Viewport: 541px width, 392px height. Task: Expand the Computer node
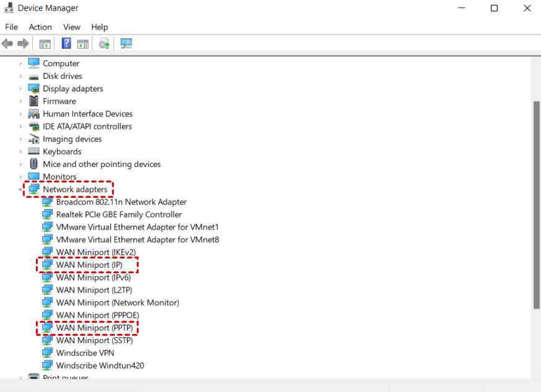tap(20, 64)
